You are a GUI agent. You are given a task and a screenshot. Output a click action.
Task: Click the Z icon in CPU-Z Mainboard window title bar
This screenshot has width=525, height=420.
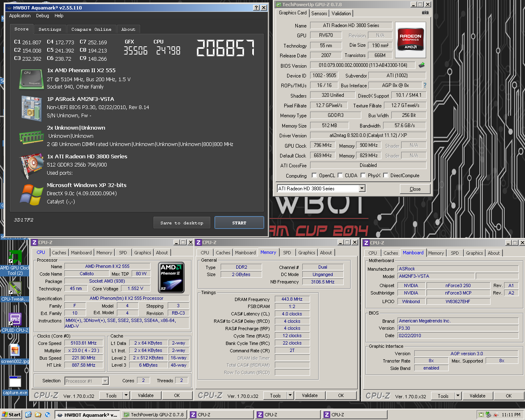366,243
